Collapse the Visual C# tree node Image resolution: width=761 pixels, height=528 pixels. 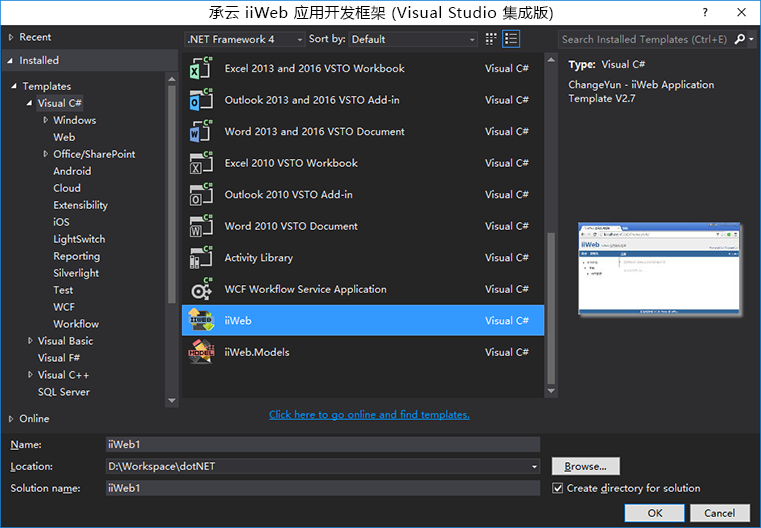[x=29, y=103]
